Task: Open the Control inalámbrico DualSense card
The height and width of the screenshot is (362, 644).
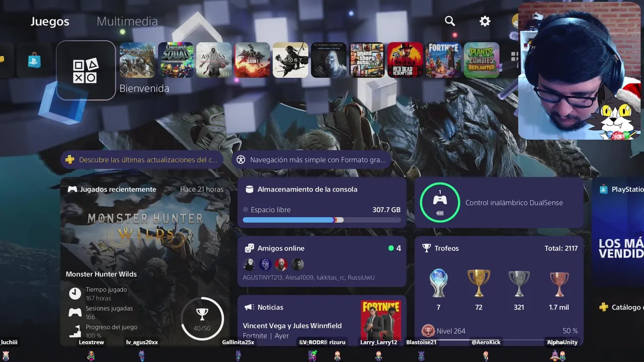Action: pos(499,203)
